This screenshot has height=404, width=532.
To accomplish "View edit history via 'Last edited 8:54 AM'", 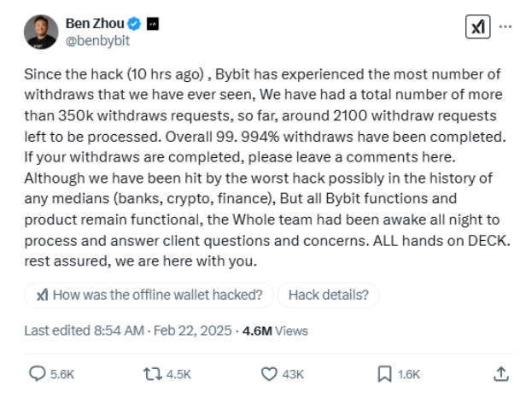I will coord(85,331).
